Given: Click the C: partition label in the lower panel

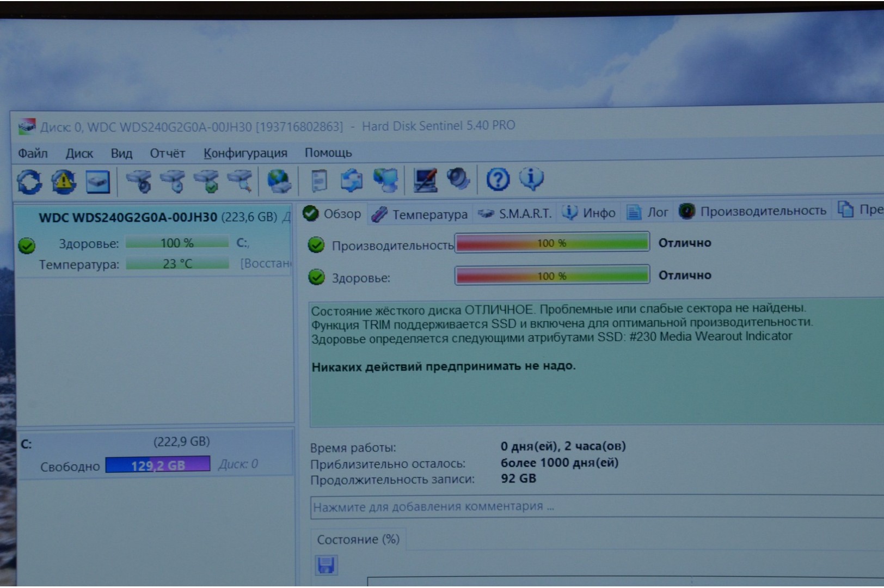Looking at the screenshot, I should (x=26, y=444).
